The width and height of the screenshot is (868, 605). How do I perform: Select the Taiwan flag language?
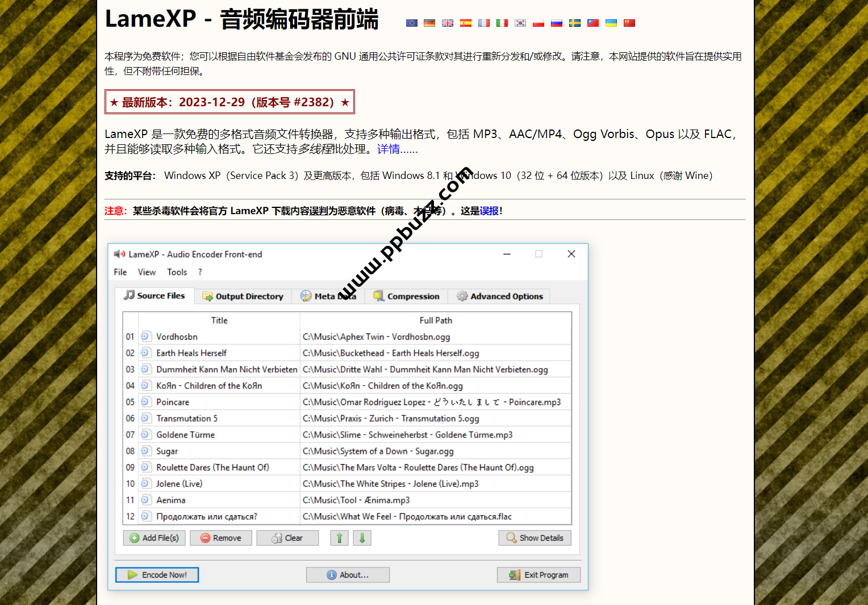coord(593,23)
